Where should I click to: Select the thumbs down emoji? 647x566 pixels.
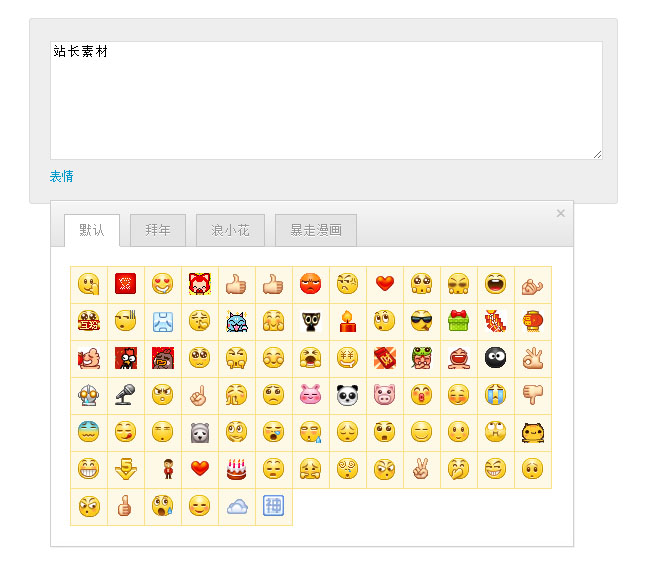click(x=532, y=395)
